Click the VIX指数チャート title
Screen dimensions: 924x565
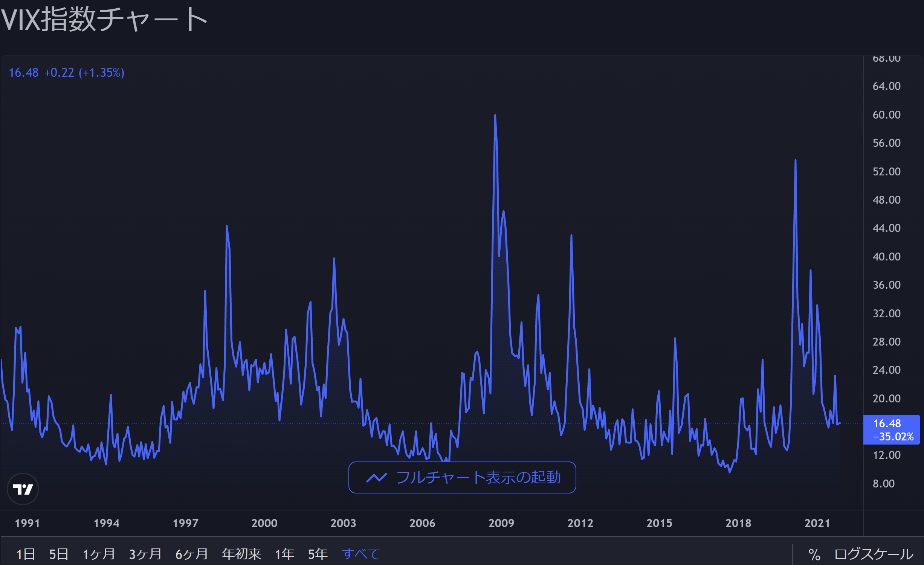104,19
